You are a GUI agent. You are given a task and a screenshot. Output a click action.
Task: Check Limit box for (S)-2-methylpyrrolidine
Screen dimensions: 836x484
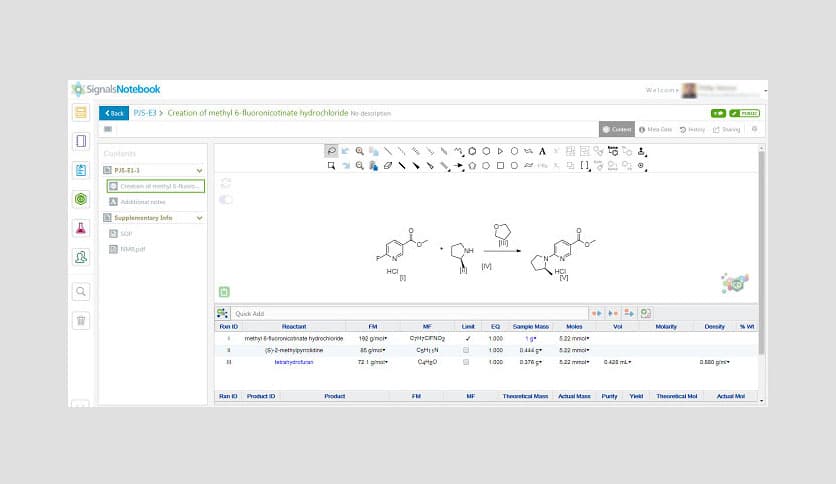tap(466, 350)
